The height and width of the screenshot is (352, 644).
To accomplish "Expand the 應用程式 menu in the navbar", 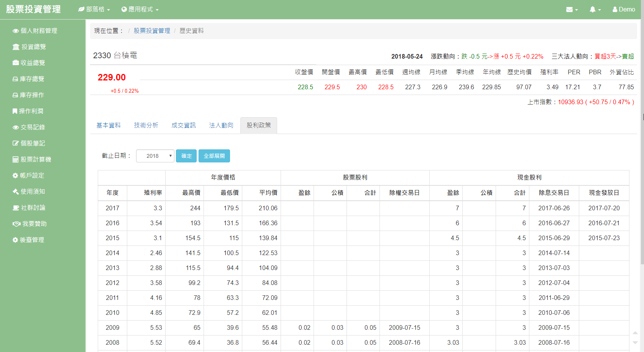I will pyautogui.click(x=140, y=10).
